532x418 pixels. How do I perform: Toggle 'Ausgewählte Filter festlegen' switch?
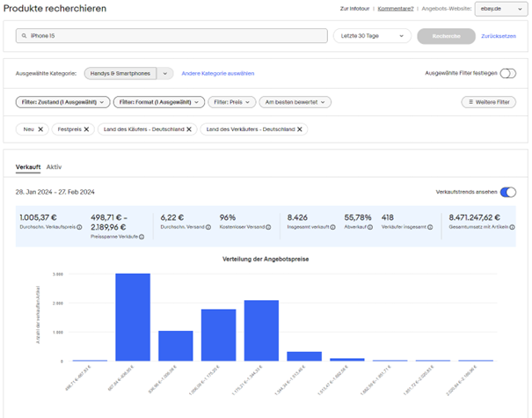tap(507, 74)
